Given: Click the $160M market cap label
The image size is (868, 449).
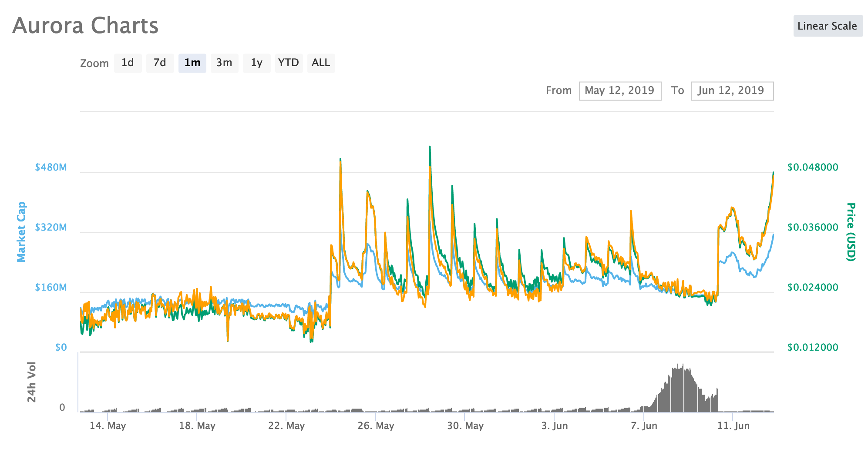Looking at the screenshot, I should [x=51, y=288].
